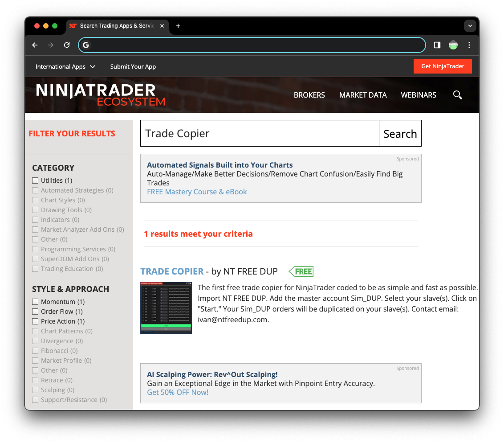Open the Get 50% OFF Now! link
504x443 pixels.
pyautogui.click(x=178, y=393)
